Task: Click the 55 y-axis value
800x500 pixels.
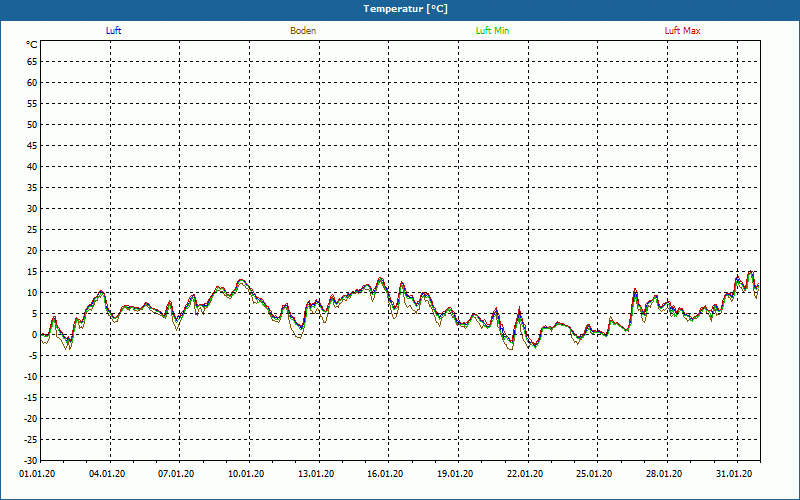Action: 32,104
